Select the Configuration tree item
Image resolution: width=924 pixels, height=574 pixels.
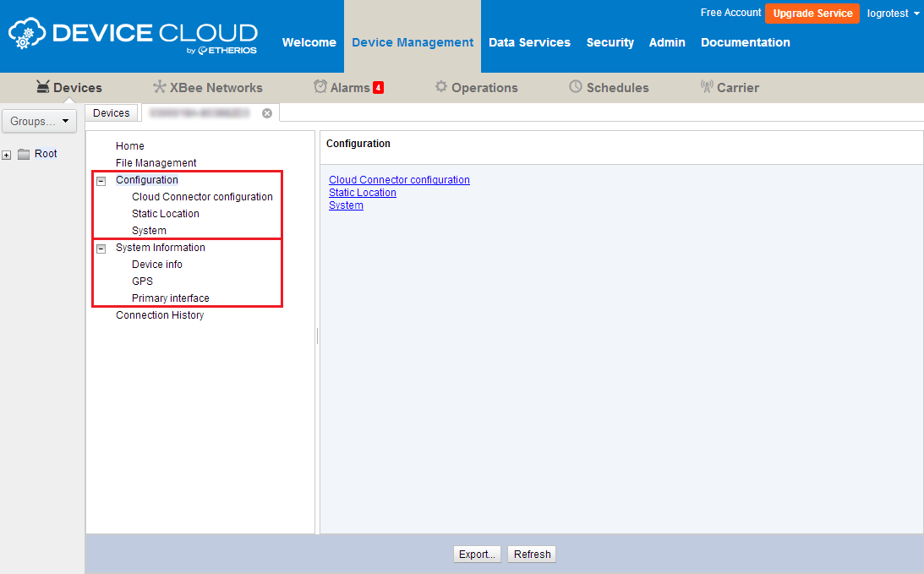coord(147,180)
